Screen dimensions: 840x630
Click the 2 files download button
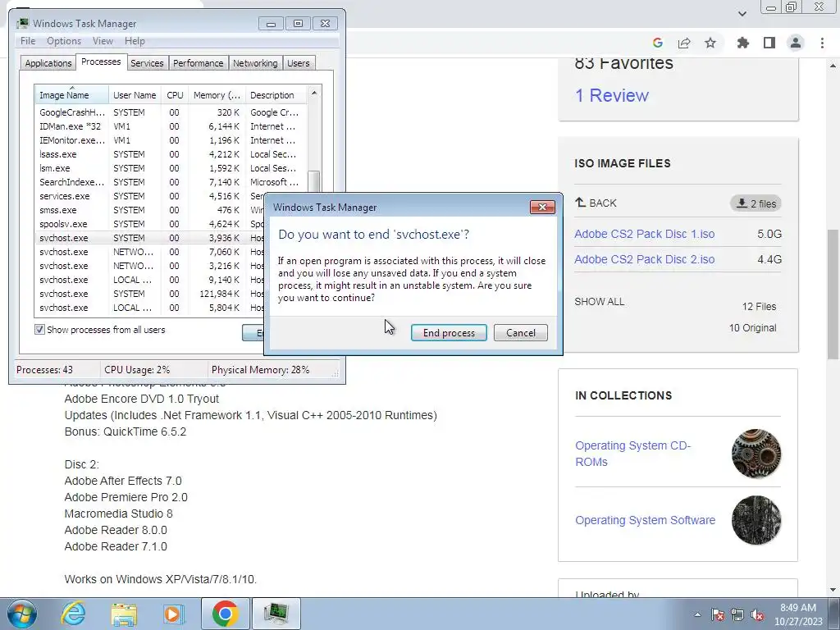756,203
